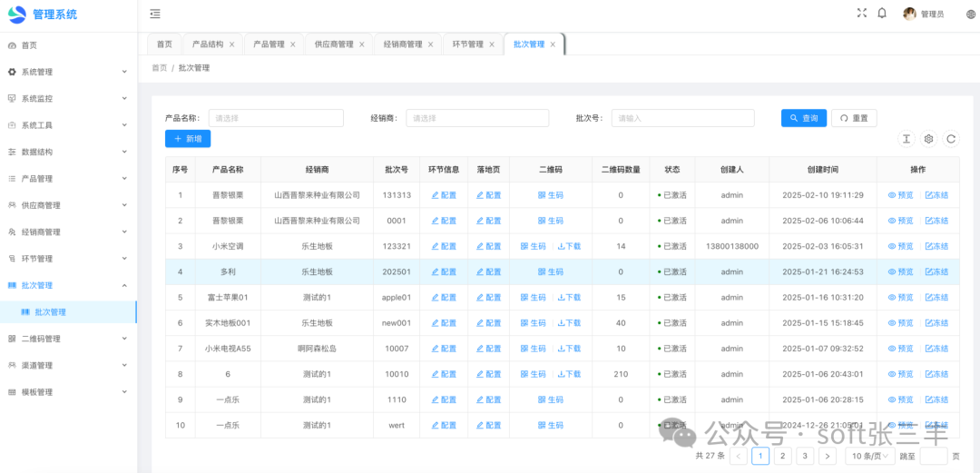Screen dimensions: 980x473
Task: Click the 查询 search button
Action: pyautogui.click(x=803, y=118)
